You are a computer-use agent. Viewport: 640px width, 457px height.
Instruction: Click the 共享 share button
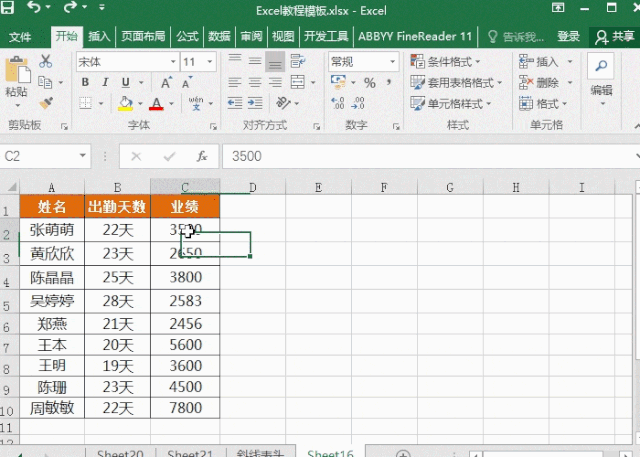(x=615, y=37)
